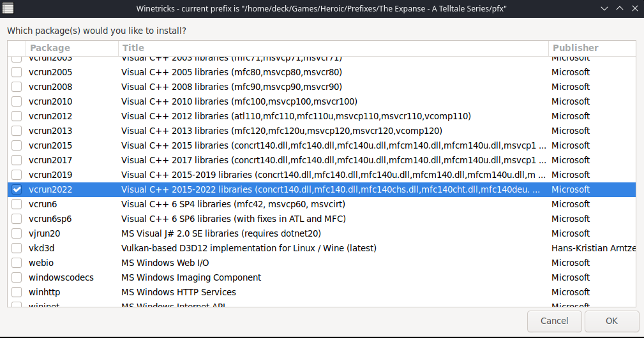This screenshot has height=338, width=644.
Task: Tick the vcrun2008 checkbox
Action: click(17, 87)
